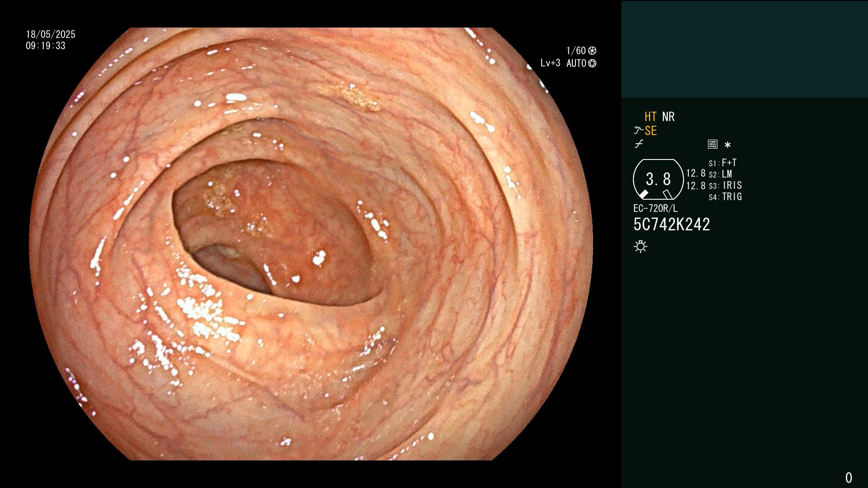Viewport: 868px width, 488px height.
Task: Click the S4 TRIG switch assignment
Action: [725, 197]
